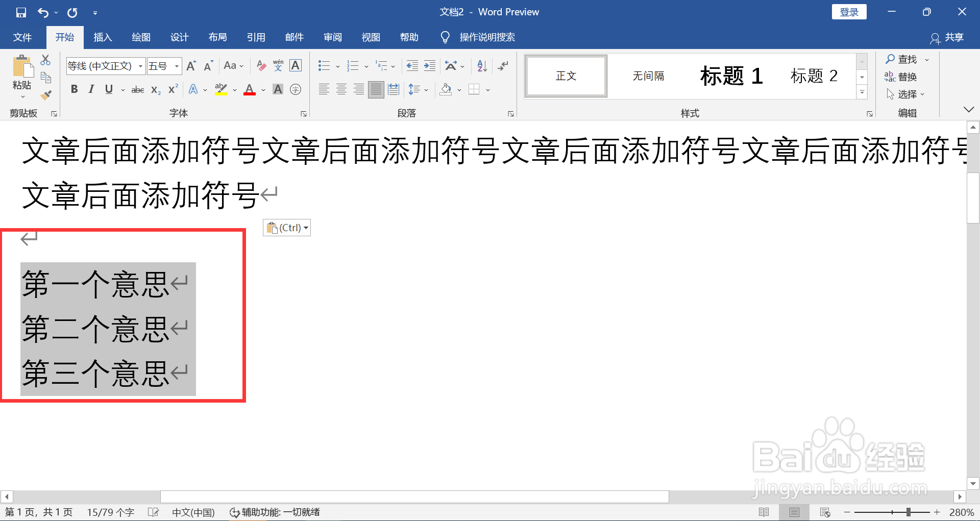Open the 文件 menu
The height and width of the screenshot is (521, 980).
[x=22, y=37]
